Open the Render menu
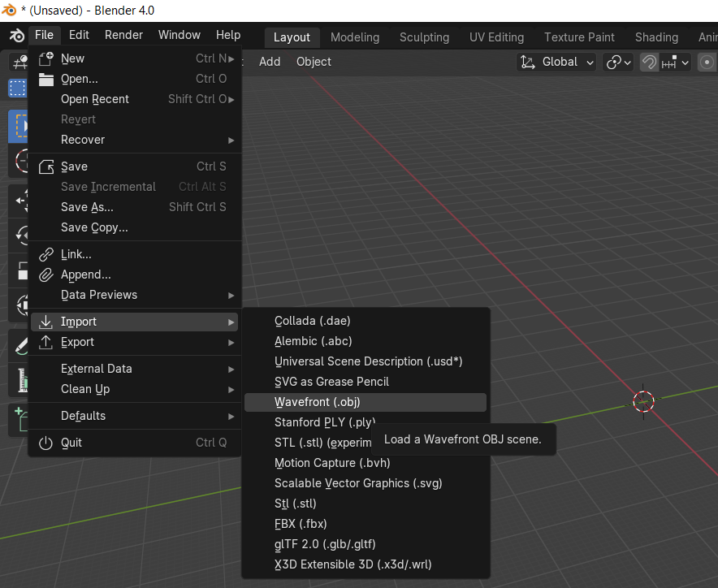Image resolution: width=718 pixels, height=588 pixels. click(123, 35)
